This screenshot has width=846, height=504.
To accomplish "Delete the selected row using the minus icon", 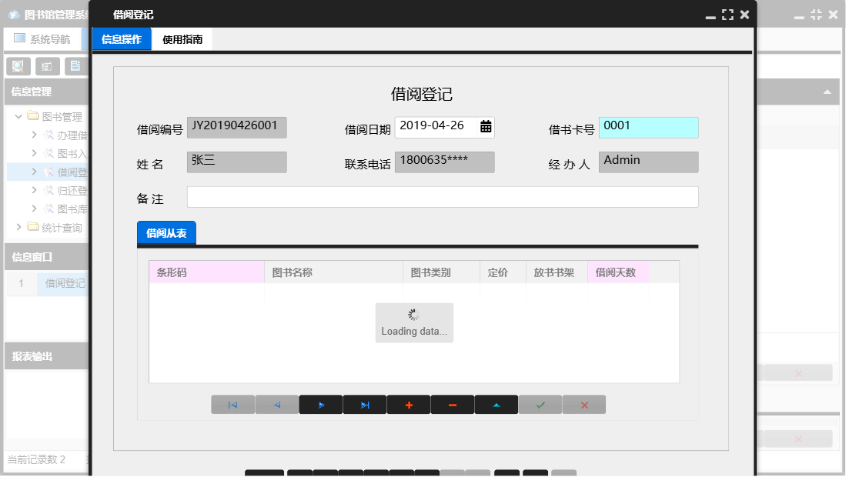I will 452,404.
